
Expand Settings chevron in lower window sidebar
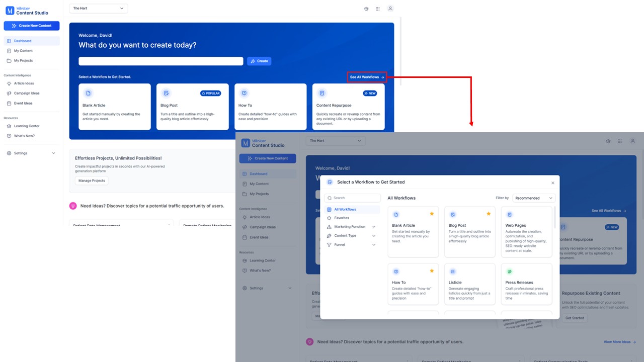[x=290, y=288]
